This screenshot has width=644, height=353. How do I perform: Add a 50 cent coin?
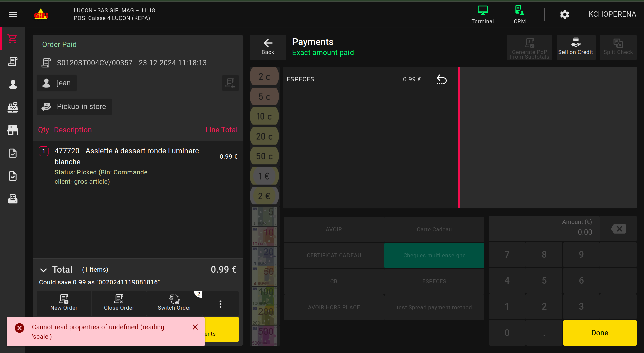tap(264, 156)
